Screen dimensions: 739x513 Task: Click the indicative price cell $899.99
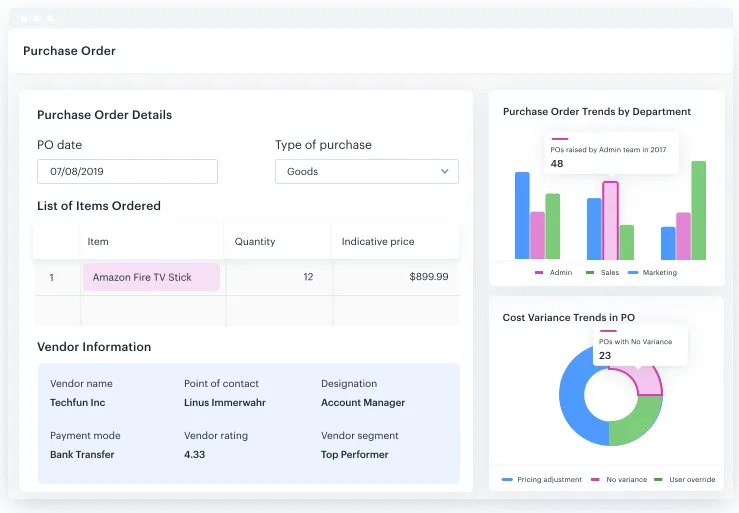point(396,277)
